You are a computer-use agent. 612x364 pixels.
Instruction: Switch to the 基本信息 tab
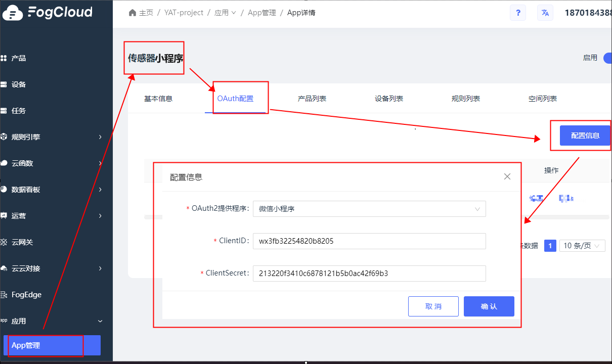coord(158,99)
